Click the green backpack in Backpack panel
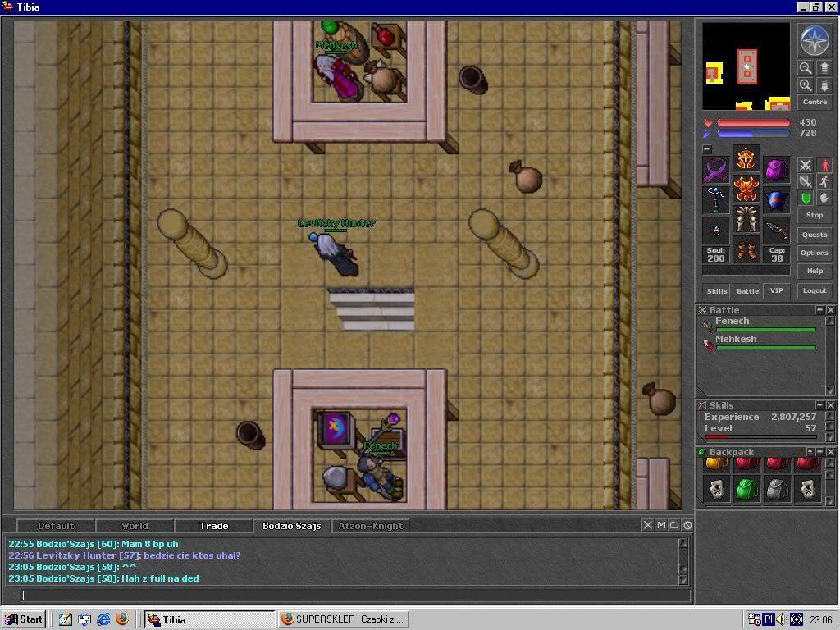Image resolution: width=840 pixels, height=630 pixels. pyautogui.click(x=746, y=489)
